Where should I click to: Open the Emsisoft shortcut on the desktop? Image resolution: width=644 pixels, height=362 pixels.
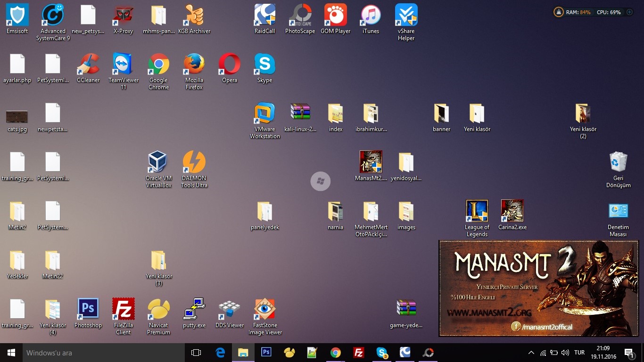[x=17, y=19]
